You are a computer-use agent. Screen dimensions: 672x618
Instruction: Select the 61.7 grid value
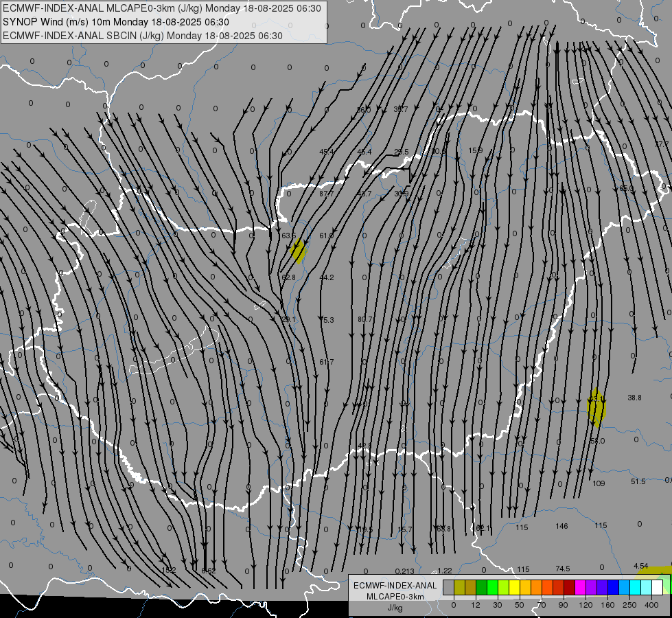[327, 362]
